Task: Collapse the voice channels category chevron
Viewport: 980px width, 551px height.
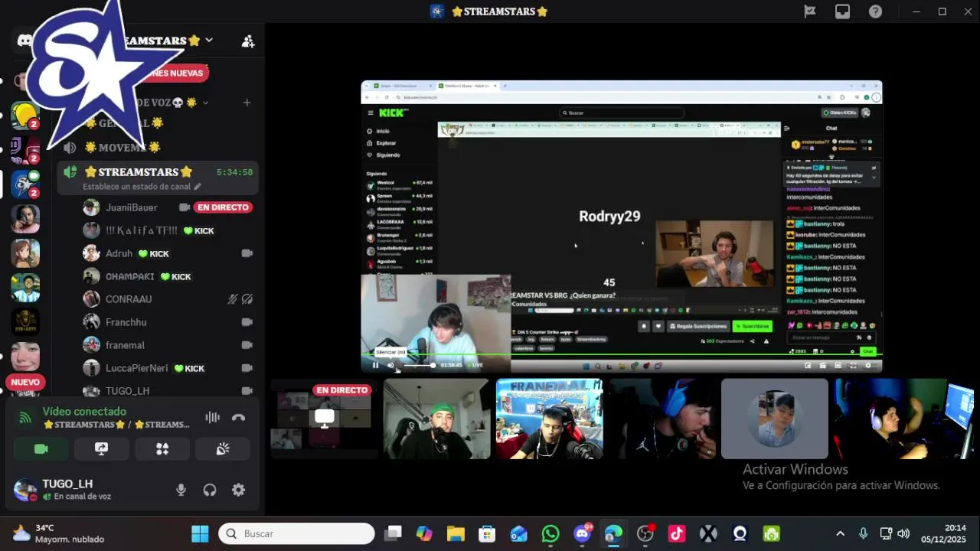Action: tap(205, 103)
